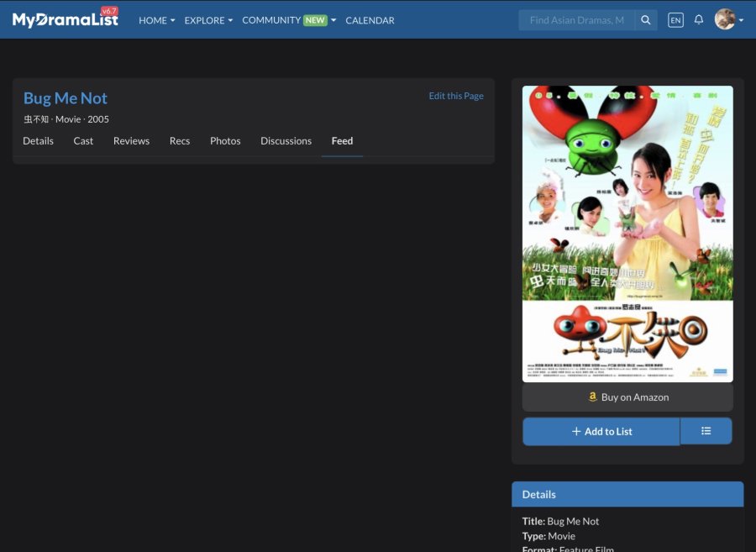Click the MyDramaList logo
Screen dimensions: 756x552
coord(65,19)
